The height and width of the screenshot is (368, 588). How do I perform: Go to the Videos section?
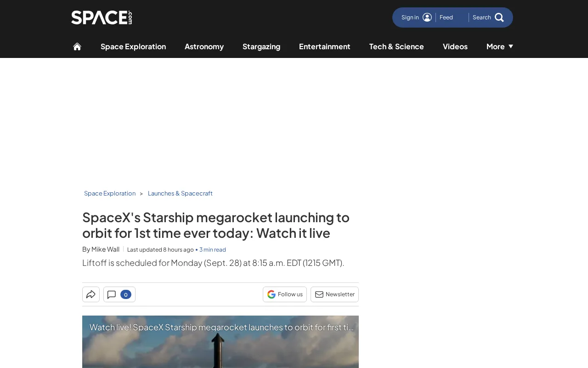click(x=455, y=46)
